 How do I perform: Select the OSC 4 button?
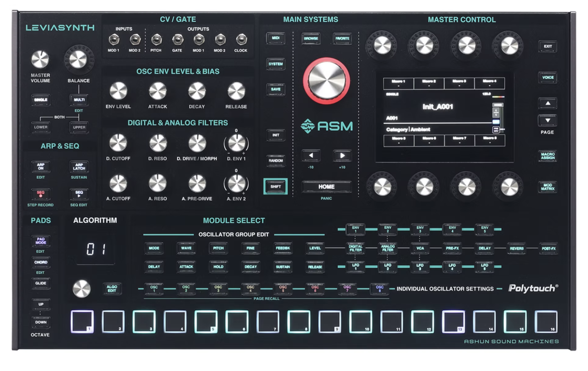[251, 288]
